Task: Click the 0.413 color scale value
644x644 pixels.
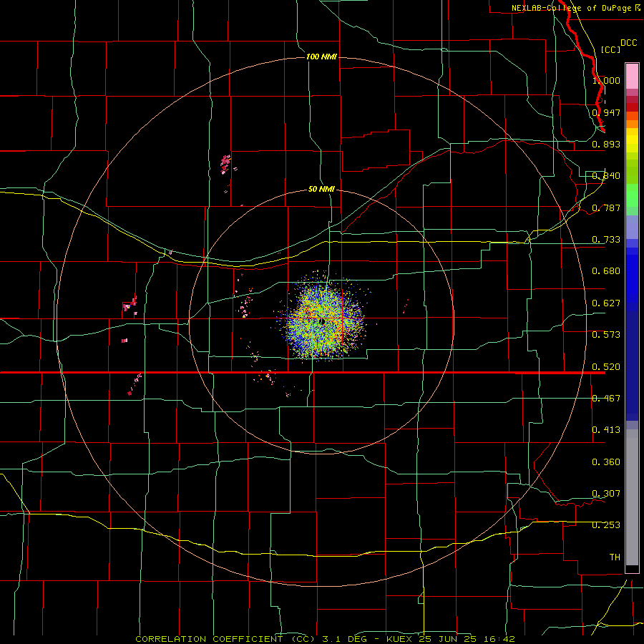Action: 606,430
